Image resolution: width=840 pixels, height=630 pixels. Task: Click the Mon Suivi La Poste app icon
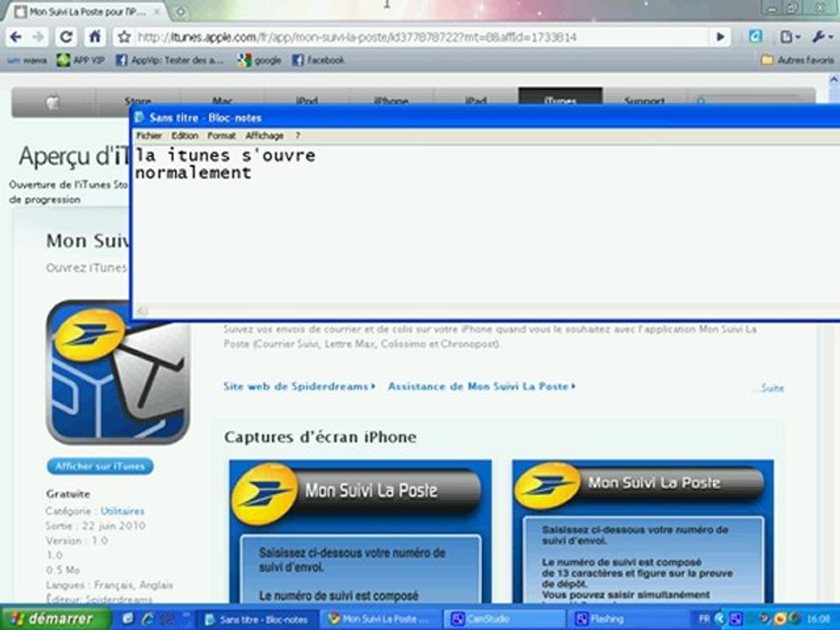click(118, 372)
